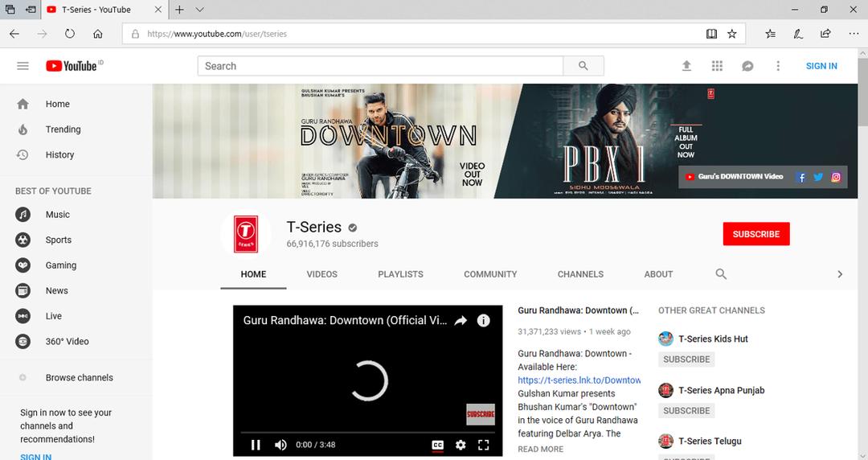
Task: Open the Guru Randhawa: Downtown video title
Action: [578, 310]
